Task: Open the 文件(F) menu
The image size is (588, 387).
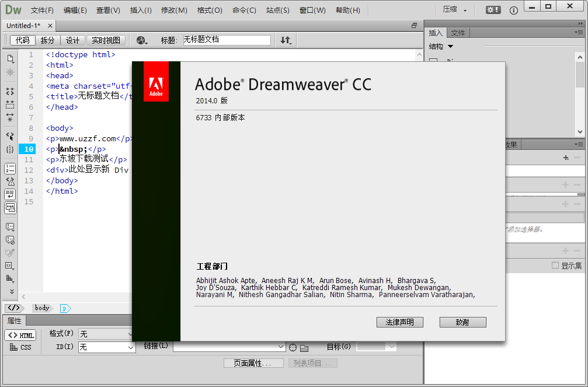Action: pos(42,10)
